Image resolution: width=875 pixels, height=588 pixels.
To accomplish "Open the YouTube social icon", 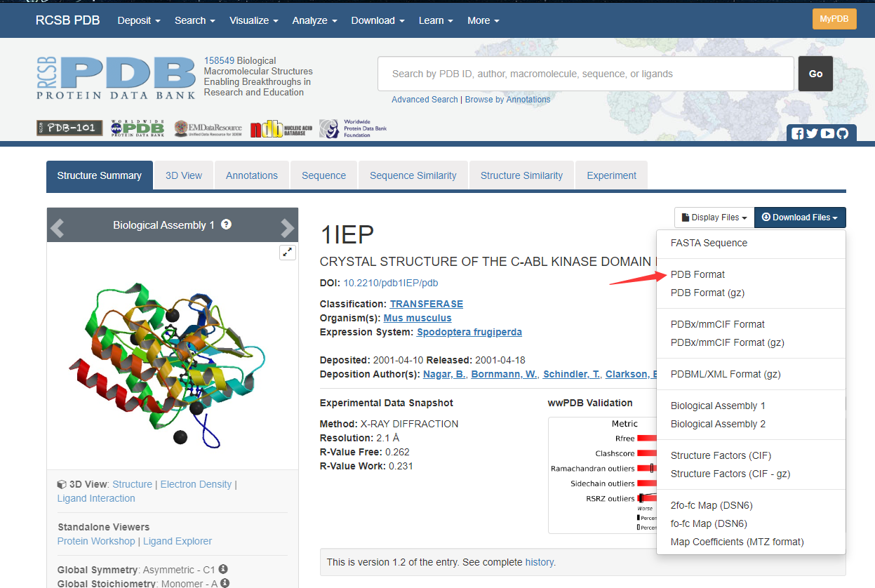I will pos(827,133).
